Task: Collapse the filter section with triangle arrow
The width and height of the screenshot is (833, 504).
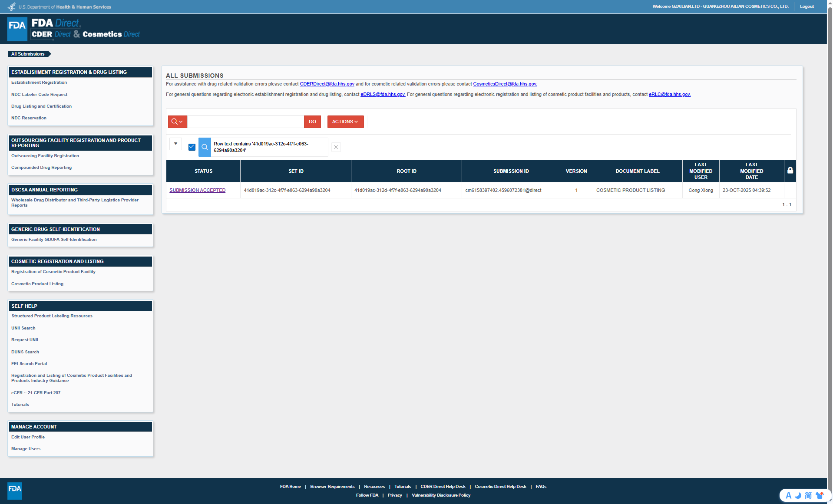Action: (175, 144)
